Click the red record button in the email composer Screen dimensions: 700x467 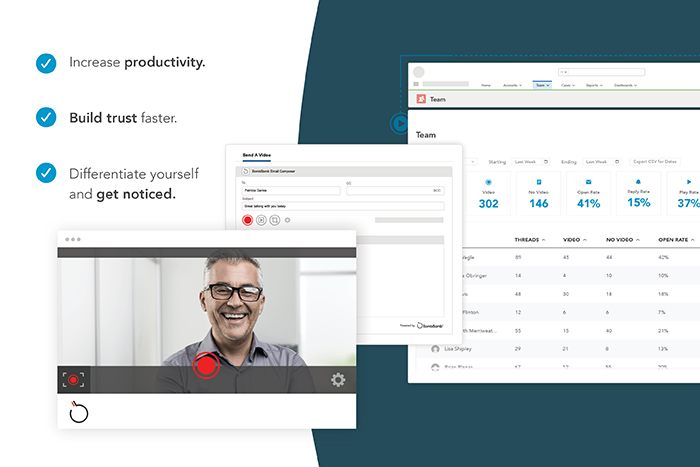pos(247,220)
